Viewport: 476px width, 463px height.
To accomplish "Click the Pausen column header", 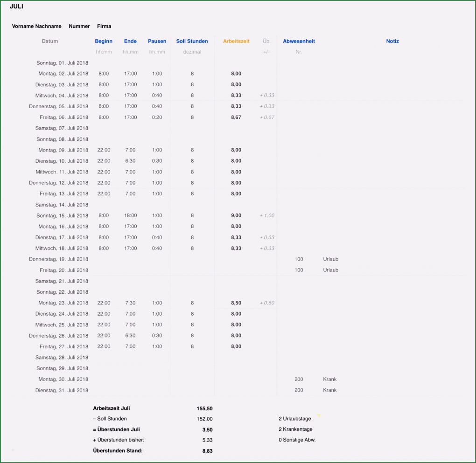I will click(157, 41).
